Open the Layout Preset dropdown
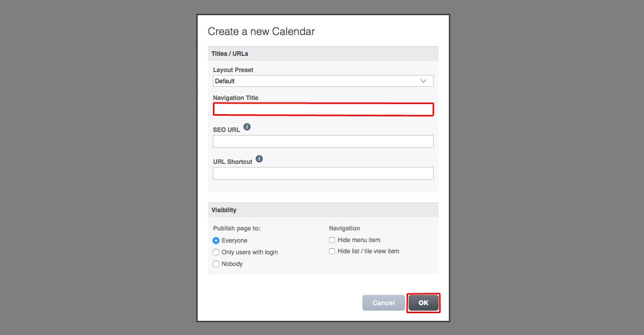 click(323, 81)
